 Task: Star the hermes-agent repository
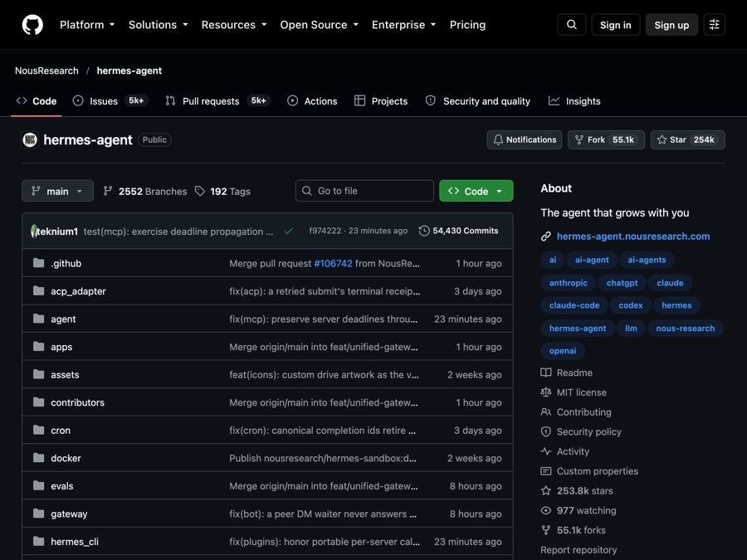click(688, 140)
